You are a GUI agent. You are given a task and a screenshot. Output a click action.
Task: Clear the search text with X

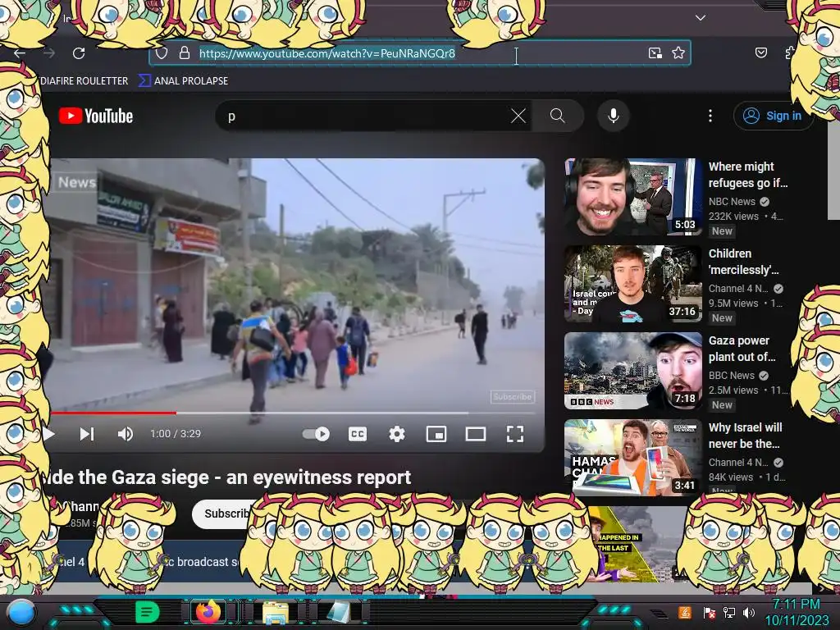pos(518,116)
